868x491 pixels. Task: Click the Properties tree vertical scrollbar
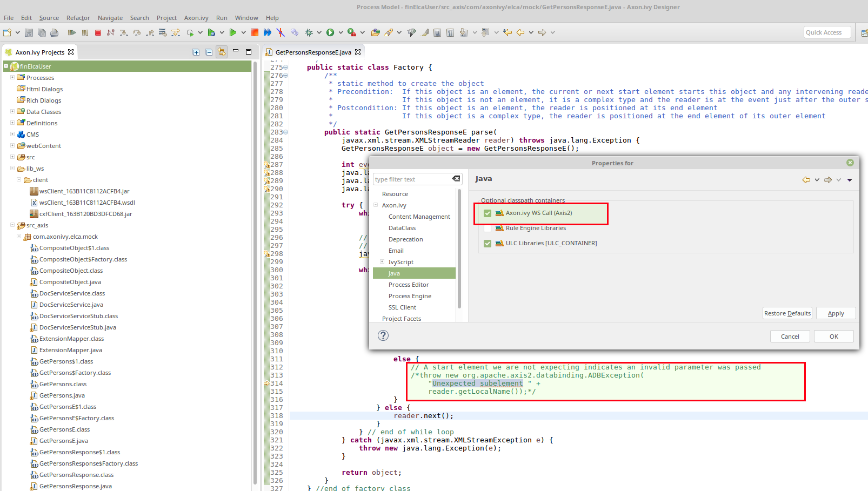(x=459, y=248)
